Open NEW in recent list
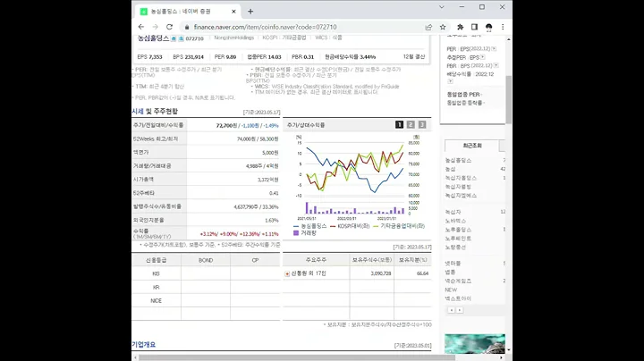Image resolution: width=644 pixels, height=361 pixels. point(451,290)
